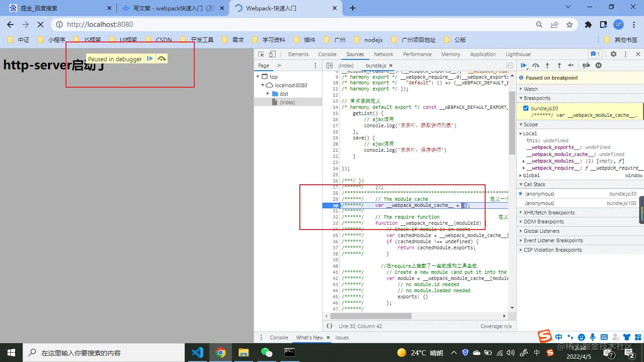
Task: Step into next function call
Action: (x=547, y=66)
